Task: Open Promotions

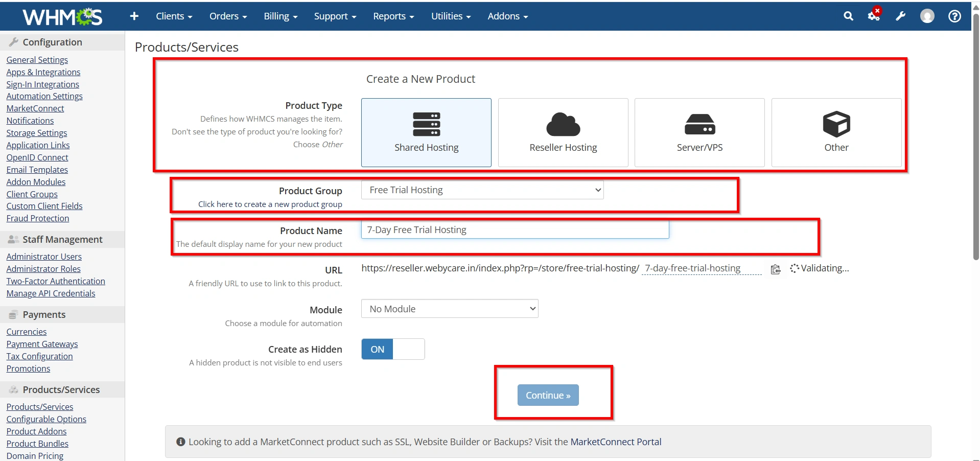Action: (28, 368)
